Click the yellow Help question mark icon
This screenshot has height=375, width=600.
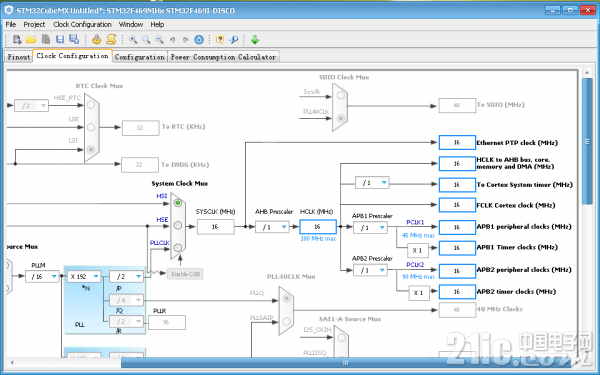point(220,39)
